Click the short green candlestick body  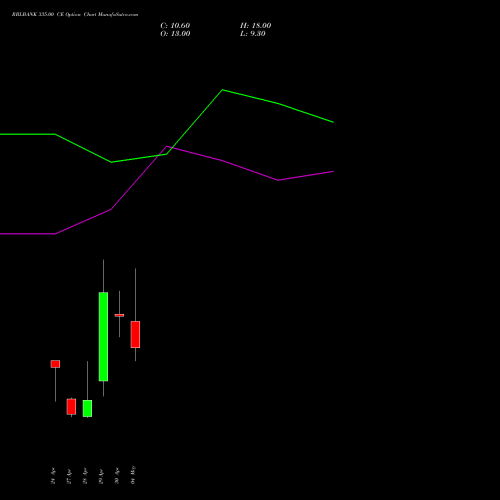[x=87, y=408]
